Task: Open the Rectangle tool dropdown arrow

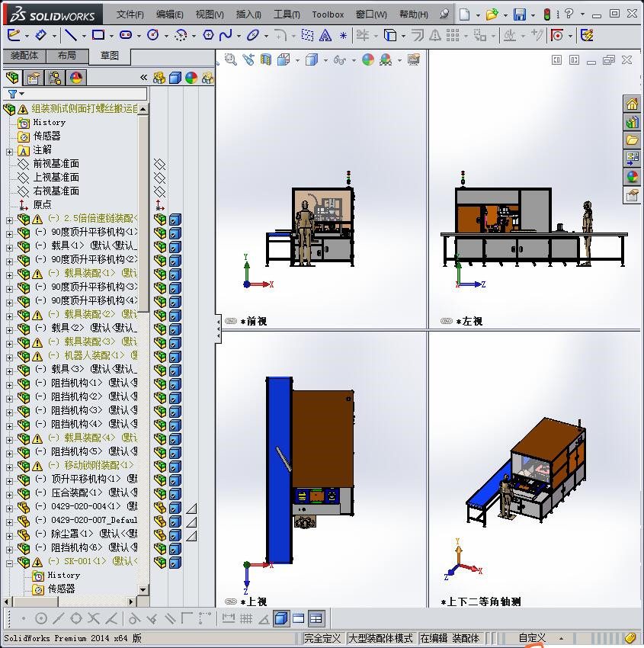Action: [111, 37]
